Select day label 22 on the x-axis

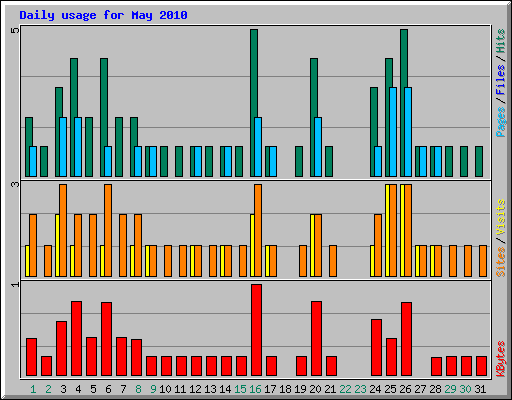click(345, 389)
